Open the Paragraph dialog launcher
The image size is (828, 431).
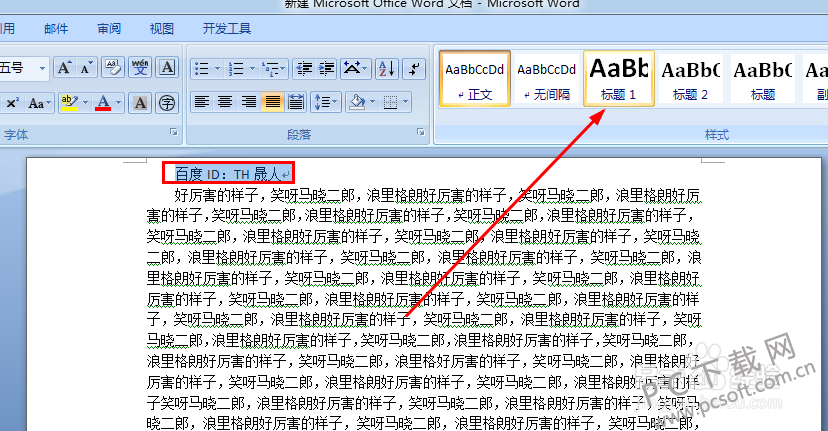[x=421, y=133]
